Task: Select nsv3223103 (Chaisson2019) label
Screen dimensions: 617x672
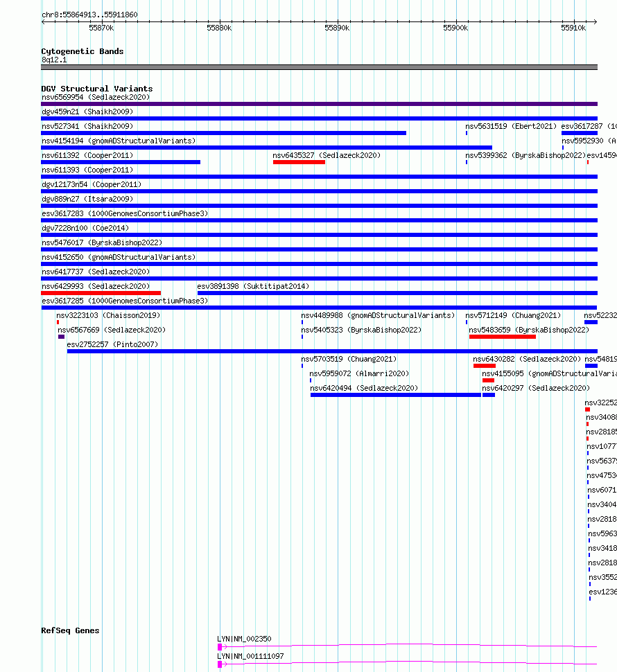Action: click(x=108, y=316)
